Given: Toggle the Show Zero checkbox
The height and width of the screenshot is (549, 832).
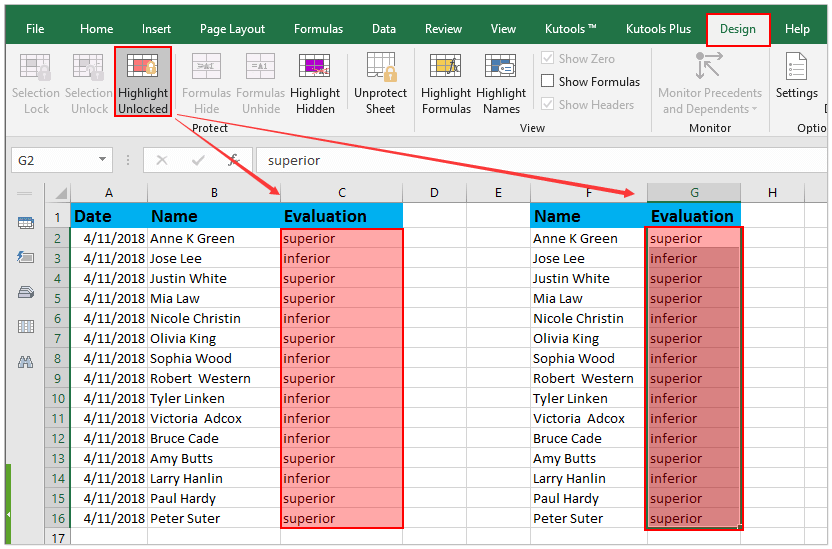Looking at the screenshot, I should coord(547,58).
